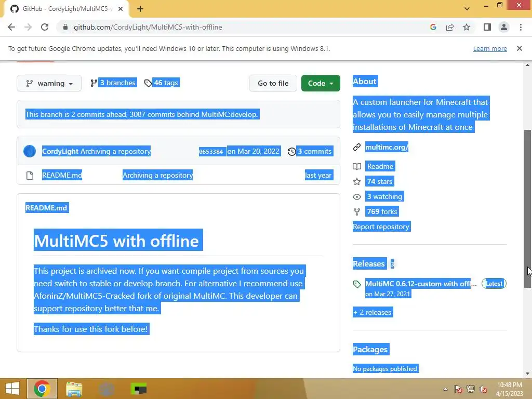Dismiss the Chrome updates notification bar
This screenshot has height=399, width=532.
coord(520,48)
